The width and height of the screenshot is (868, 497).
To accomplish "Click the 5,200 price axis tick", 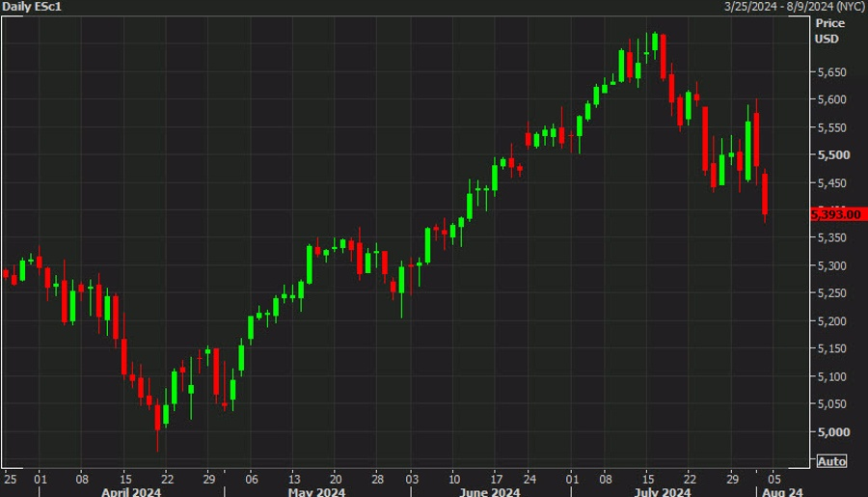I will [x=831, y=321].
